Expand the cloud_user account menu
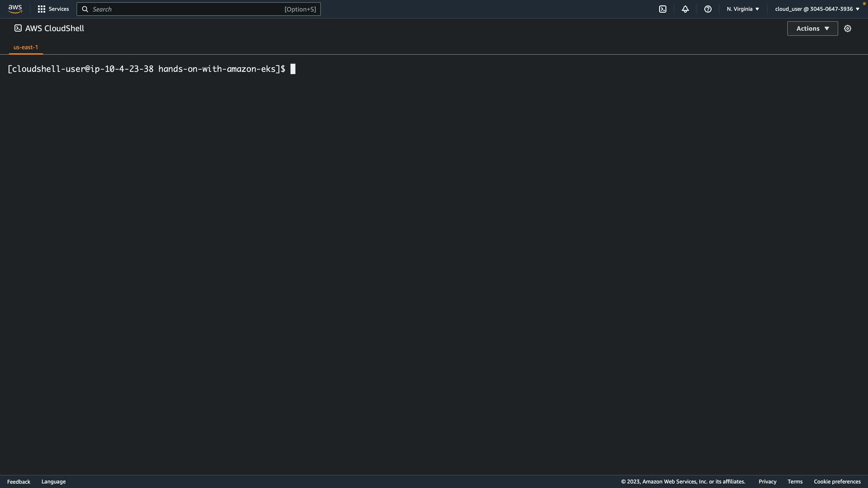This screenshot has height=488, width=868. 817,9
